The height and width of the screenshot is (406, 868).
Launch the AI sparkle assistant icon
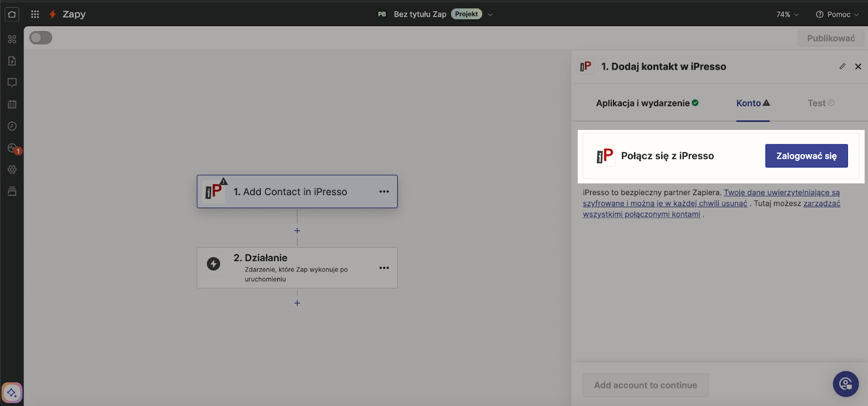(x=12, y=392)
